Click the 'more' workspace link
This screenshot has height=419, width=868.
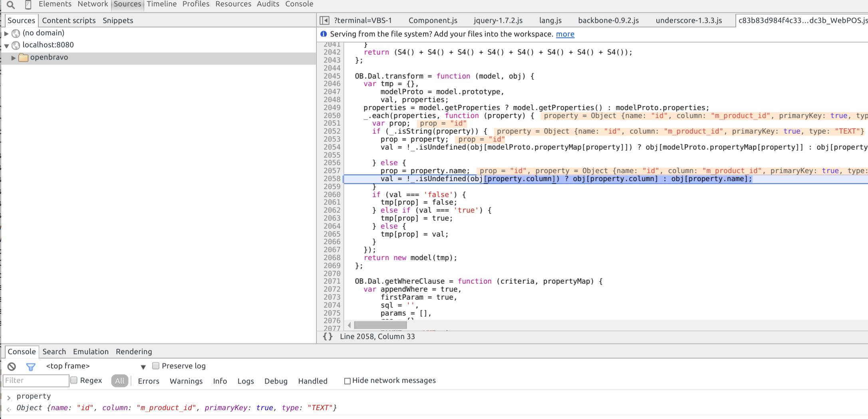565,34
